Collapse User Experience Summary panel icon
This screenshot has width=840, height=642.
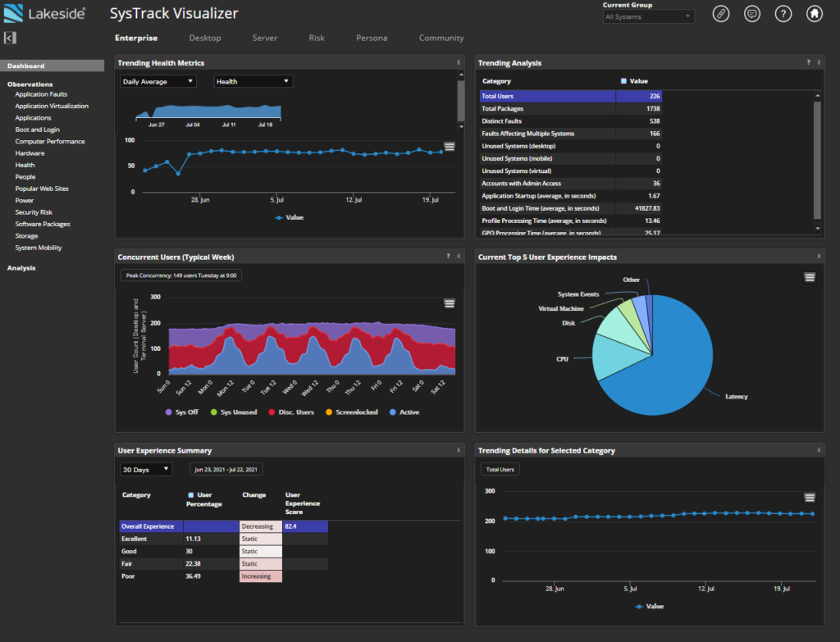tap(459, 450)
